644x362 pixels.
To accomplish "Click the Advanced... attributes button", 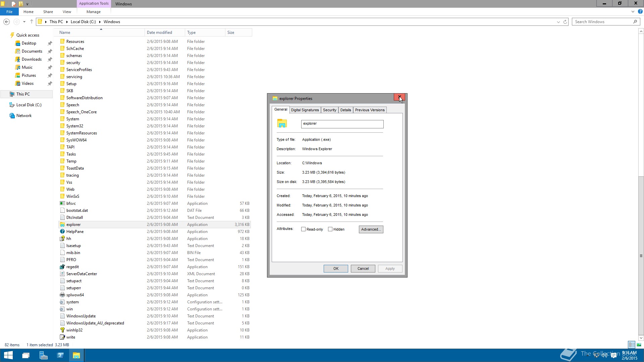I will click(x=371, y=229).
